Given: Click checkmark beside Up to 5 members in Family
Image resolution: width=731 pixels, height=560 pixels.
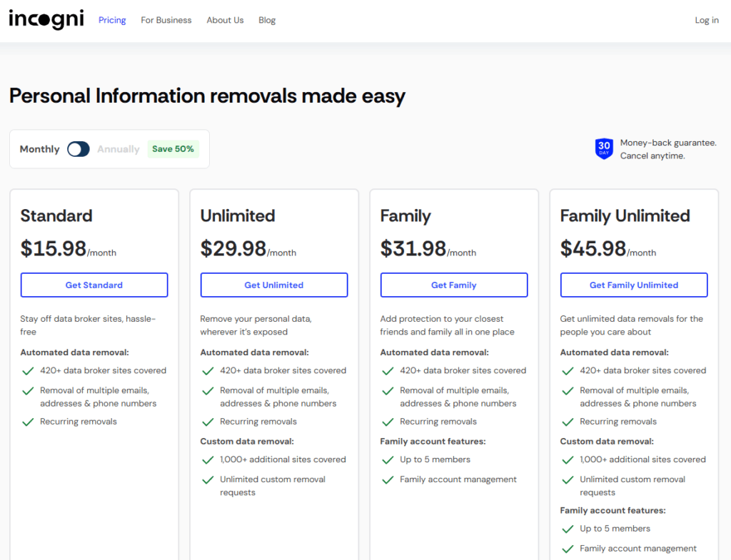Looking at the screenshot, I should tap(388, 459).
